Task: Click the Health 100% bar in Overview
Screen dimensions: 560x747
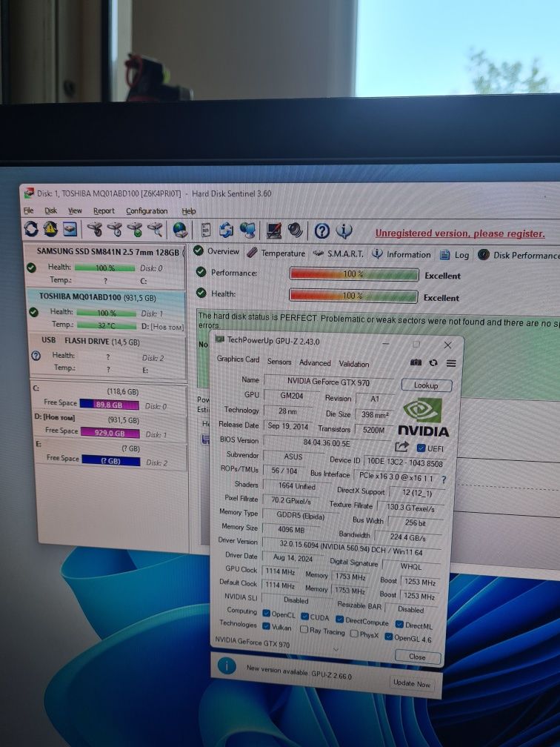Action: (x=353, y=296)
